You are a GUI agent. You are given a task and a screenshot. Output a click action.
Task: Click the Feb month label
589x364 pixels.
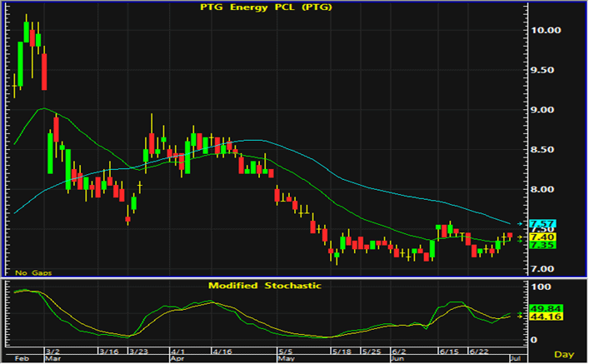pos(22,359)
